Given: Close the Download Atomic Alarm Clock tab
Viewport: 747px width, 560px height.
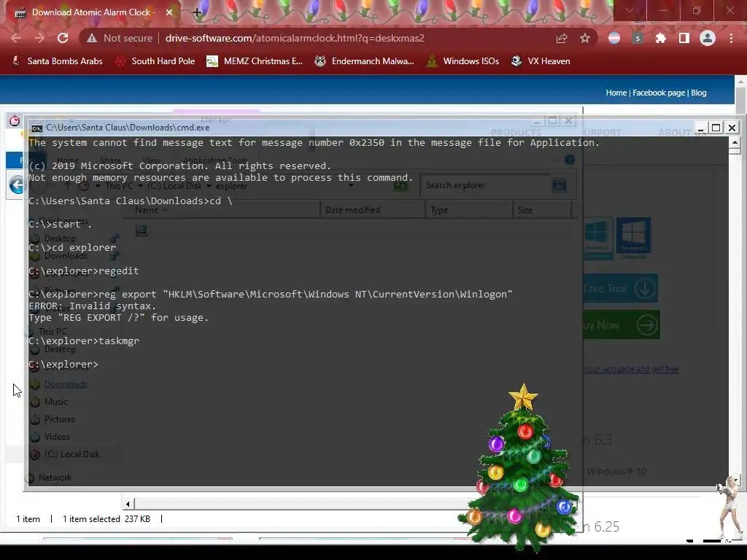Looking at the screenshot, I should pyautogui.click(x=169, y=12).
